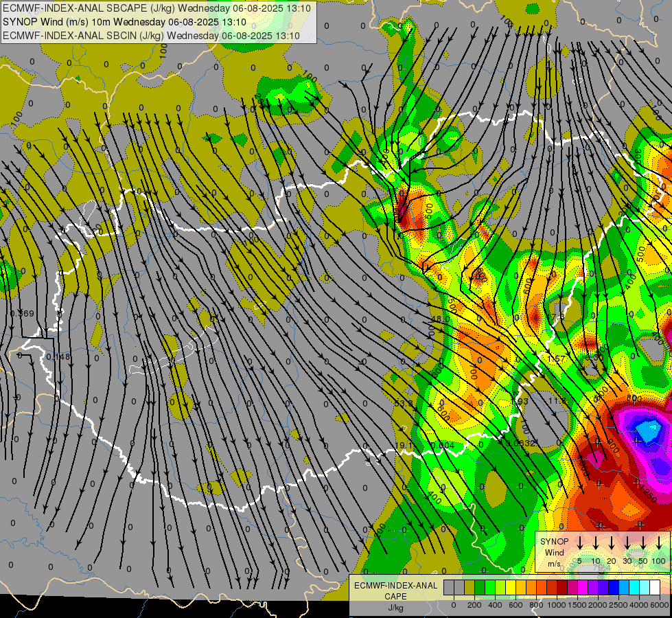Viewport: 672px width, 618px height.
Task: Click the 20 m/s wind arrow in legend
Action: coord(612,542)
